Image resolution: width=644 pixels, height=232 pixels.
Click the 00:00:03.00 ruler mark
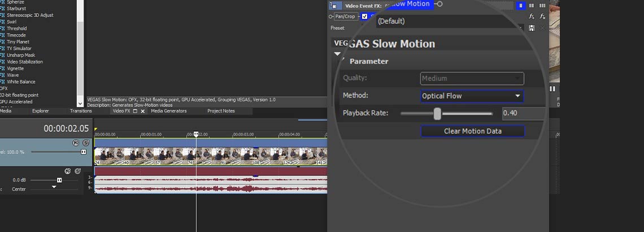[x=243, y=135]
